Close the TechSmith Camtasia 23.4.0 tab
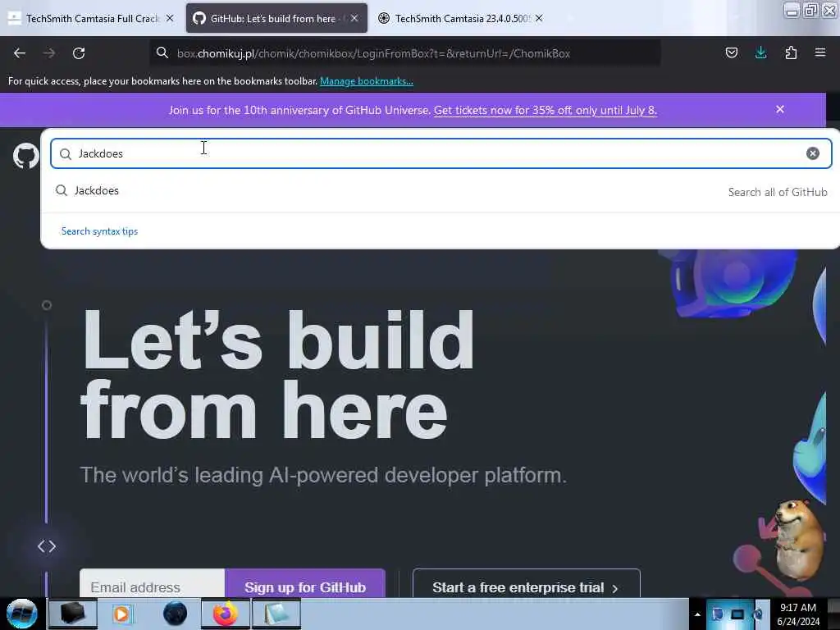This screenshot has height=630, width=840. [539, 18]
